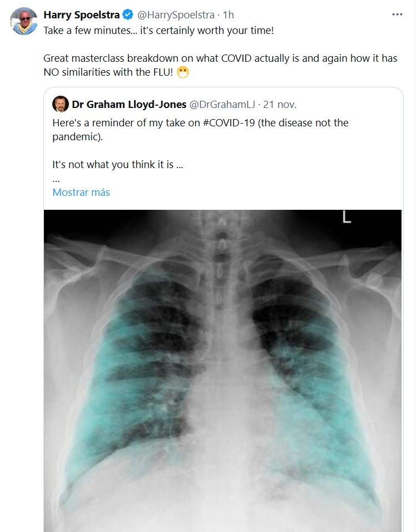
Task: Open the tweet's three-dot more menu
Action: (397, 14)
